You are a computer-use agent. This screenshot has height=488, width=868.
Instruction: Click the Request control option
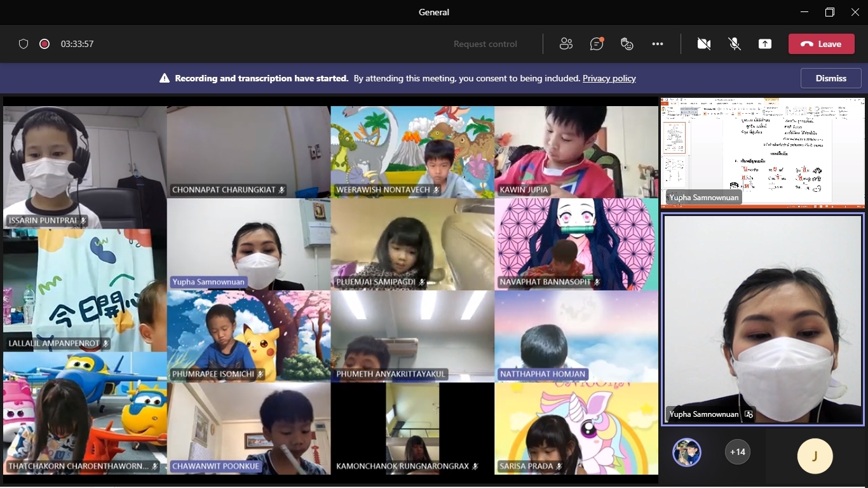pyautogui.click(x=485, y=44)
